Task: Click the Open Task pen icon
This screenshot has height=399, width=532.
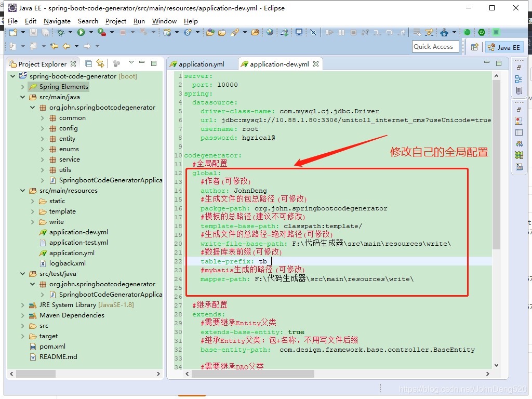Action: [234, 33]
